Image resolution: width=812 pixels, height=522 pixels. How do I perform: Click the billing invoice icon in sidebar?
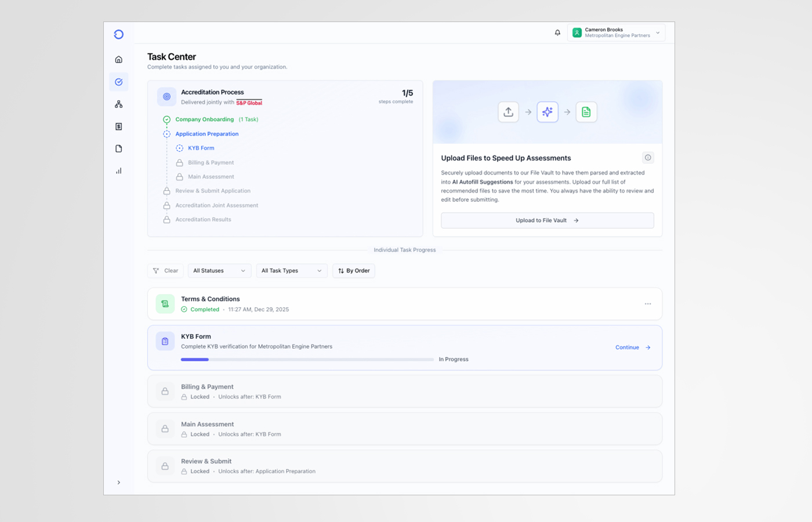click(118, 126)
